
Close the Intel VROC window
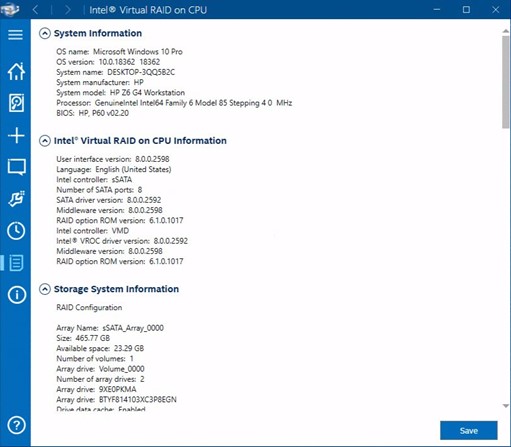pos(496,10)
